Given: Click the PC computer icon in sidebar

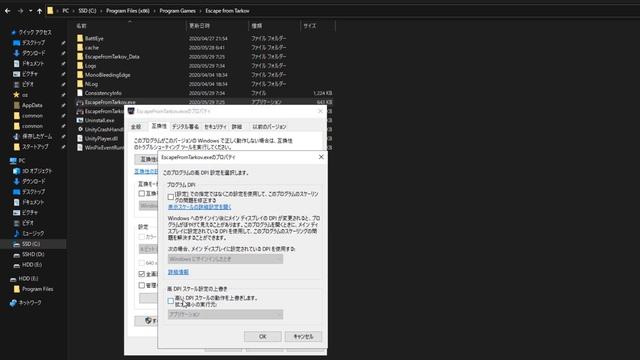Looking at the screenshot, I should coord(13,161).
